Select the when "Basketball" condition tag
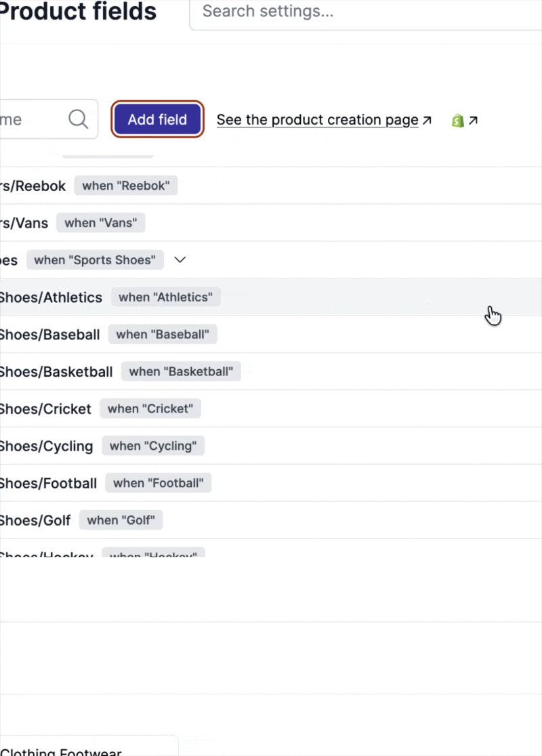 pos(181,371)
